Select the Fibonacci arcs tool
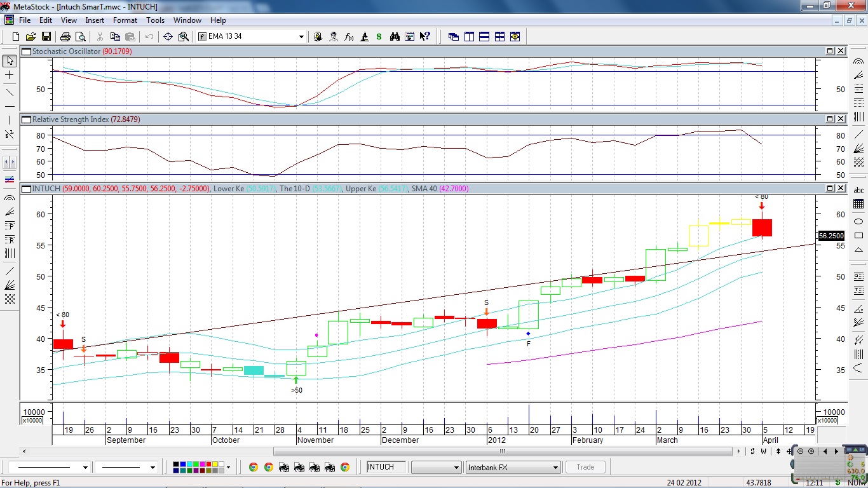 [x=10, y=198]
